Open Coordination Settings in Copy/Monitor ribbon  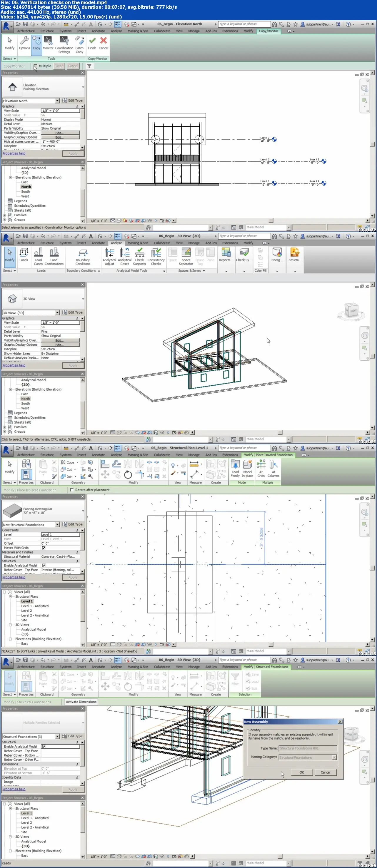pos(64,45)
